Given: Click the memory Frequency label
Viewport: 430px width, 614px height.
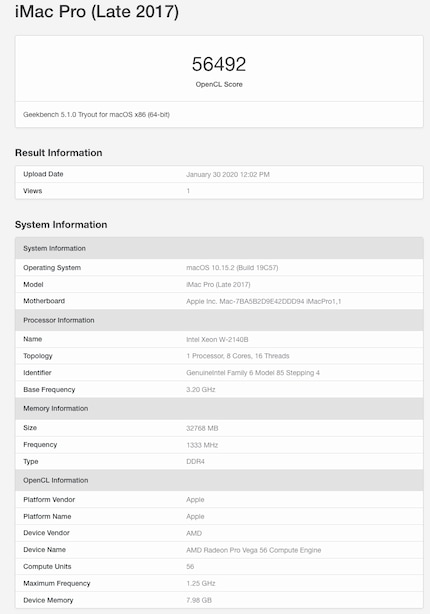Looking at the screenshot, I should point(40,445).
